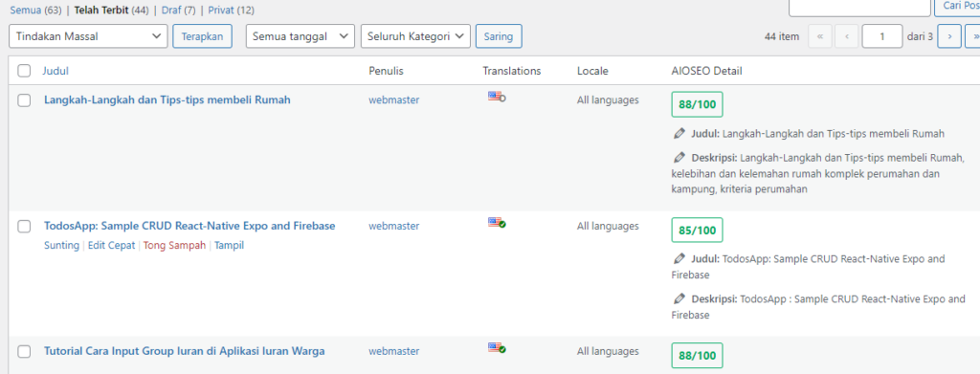This screenshot has height=374, width=980.
Task: Edit AIOSEO Deskripsi pencil for Langkah-Langkah post
Action: (679, 157)
